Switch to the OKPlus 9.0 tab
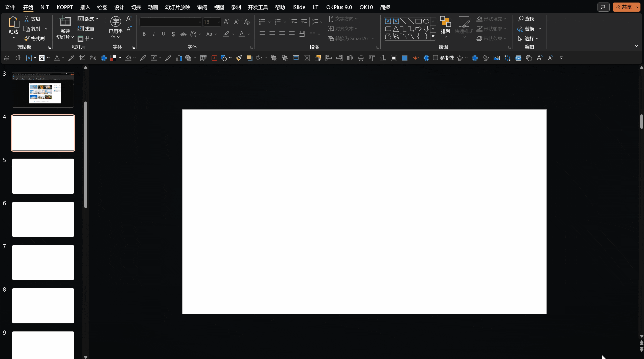 (339, 7)
